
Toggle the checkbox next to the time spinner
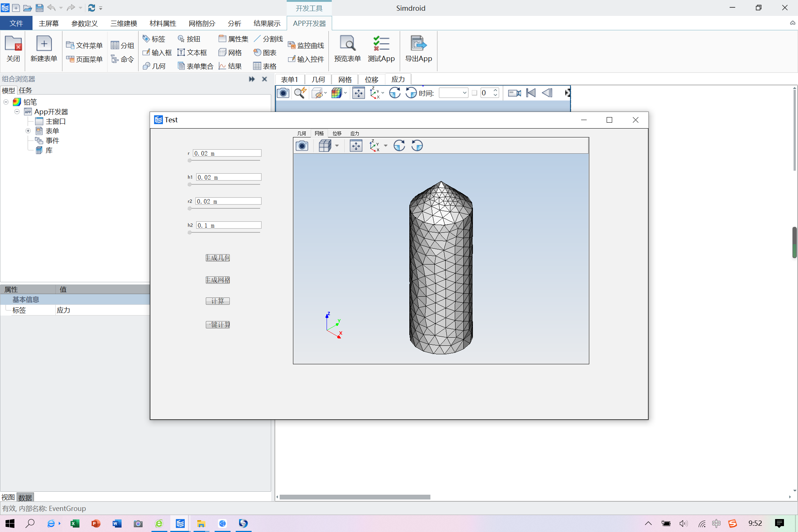pyautogui.click(x=474, y=93)
